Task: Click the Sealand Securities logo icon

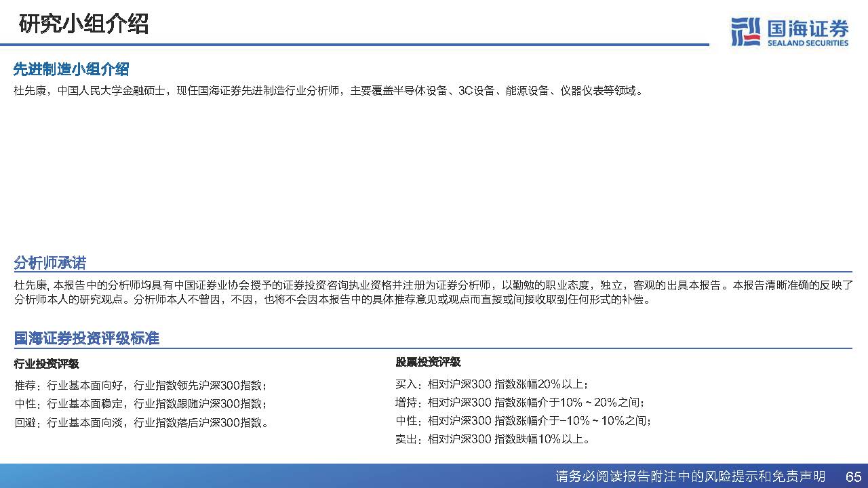Action: [x=745, y=32]
